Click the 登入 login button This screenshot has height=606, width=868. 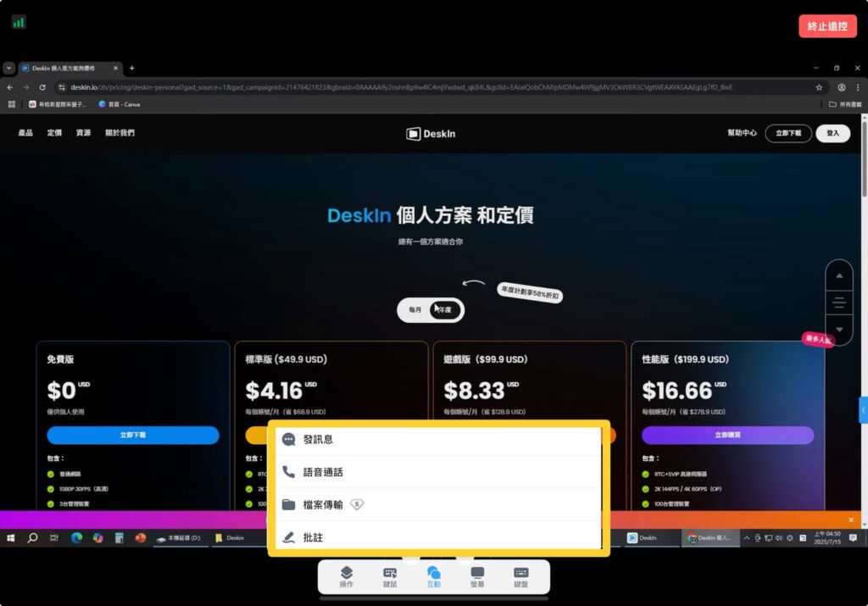[832, 133]
